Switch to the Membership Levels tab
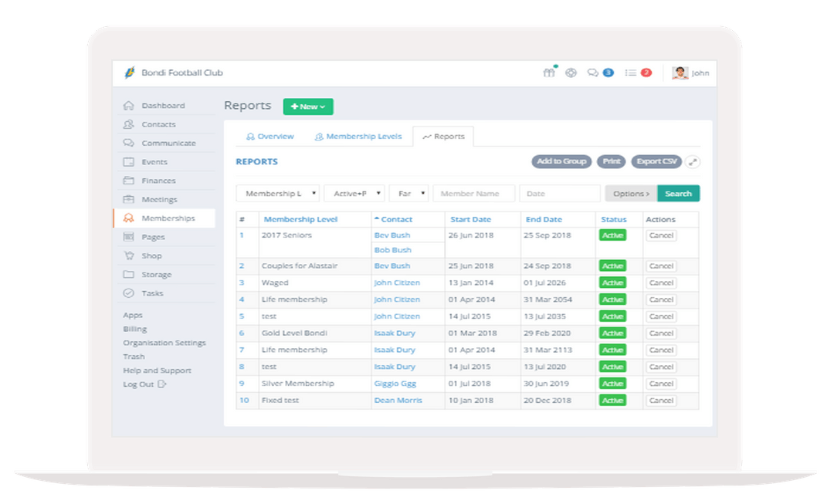 [359, 136]
